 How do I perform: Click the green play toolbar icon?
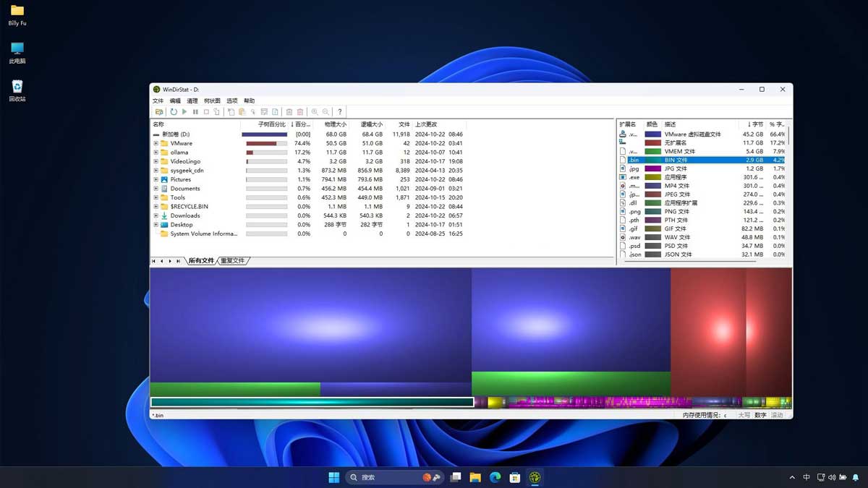[184, 112]
